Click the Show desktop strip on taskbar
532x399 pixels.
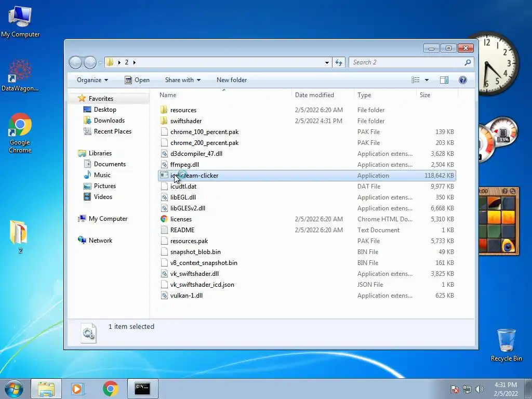point(528,389)
